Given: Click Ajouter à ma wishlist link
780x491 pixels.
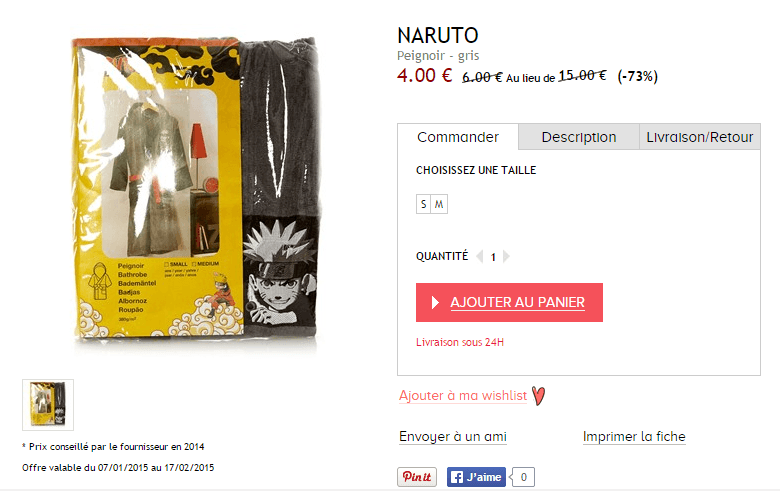Looking at the screenshot, I should [463, 395].
